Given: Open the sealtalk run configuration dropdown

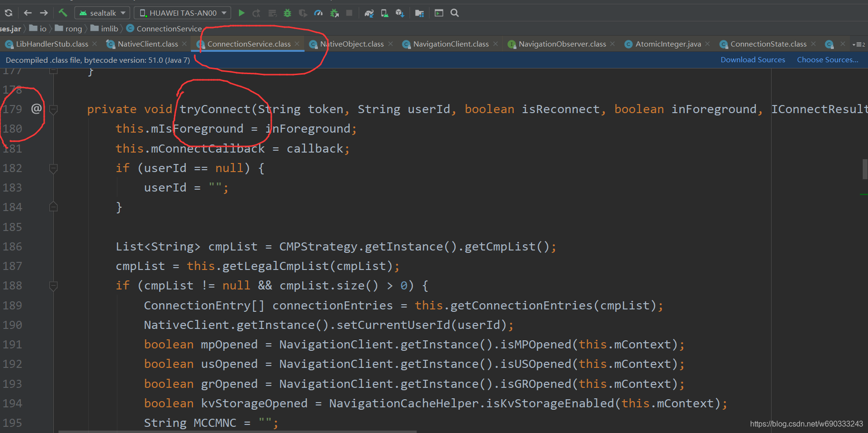Looking at the screenshot, I should click(102, 13).
